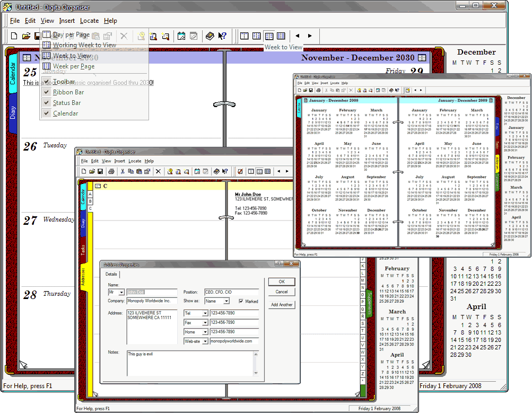Open the Mr title dropdown

click(121, 292)
